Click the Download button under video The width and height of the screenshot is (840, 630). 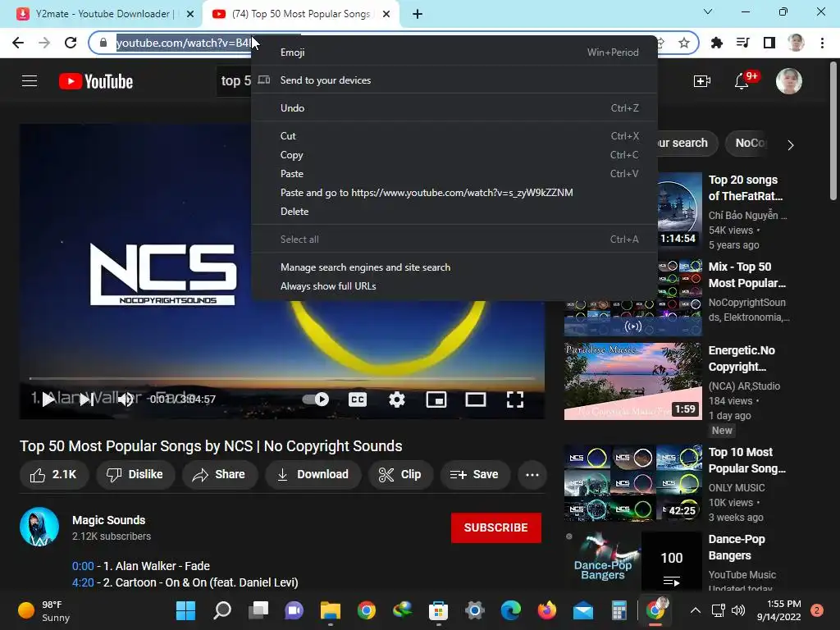(313, 475)
